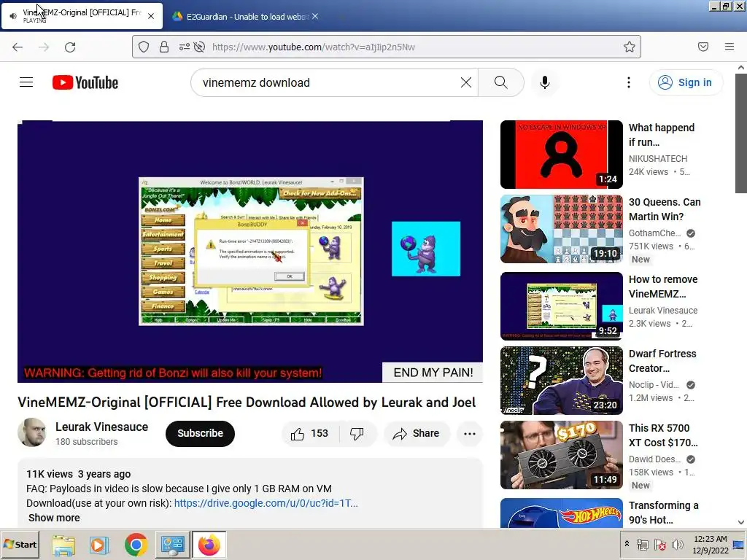This screenshot has width=747, height=560.
Task: Close the E2Guardian tab
Action: [x=315, y=16]
